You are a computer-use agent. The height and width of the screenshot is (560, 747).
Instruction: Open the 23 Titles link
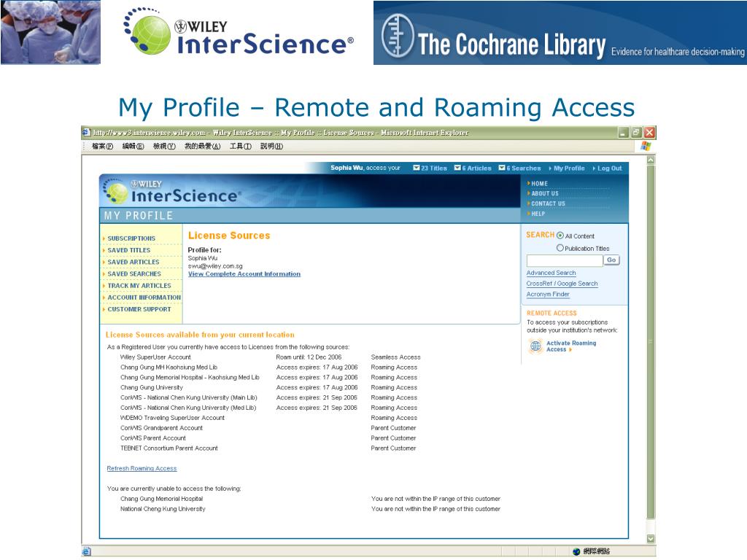click(x=434, y=168)
